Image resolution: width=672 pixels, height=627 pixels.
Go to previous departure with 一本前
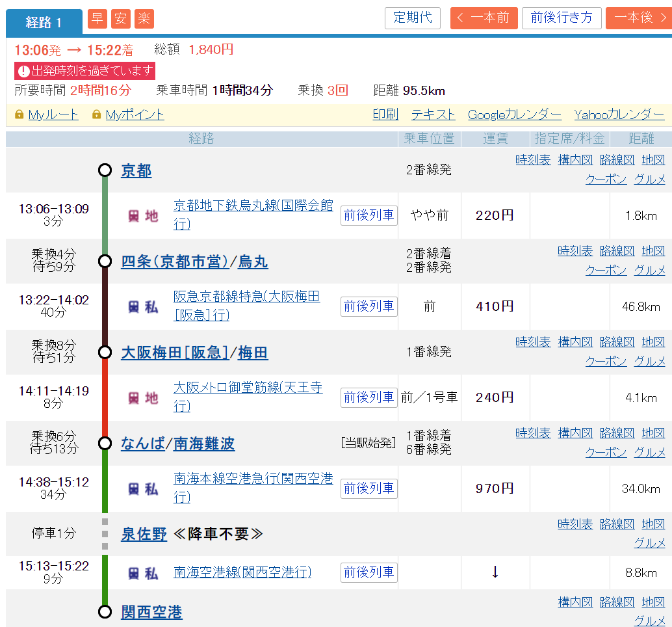[484, 18]
